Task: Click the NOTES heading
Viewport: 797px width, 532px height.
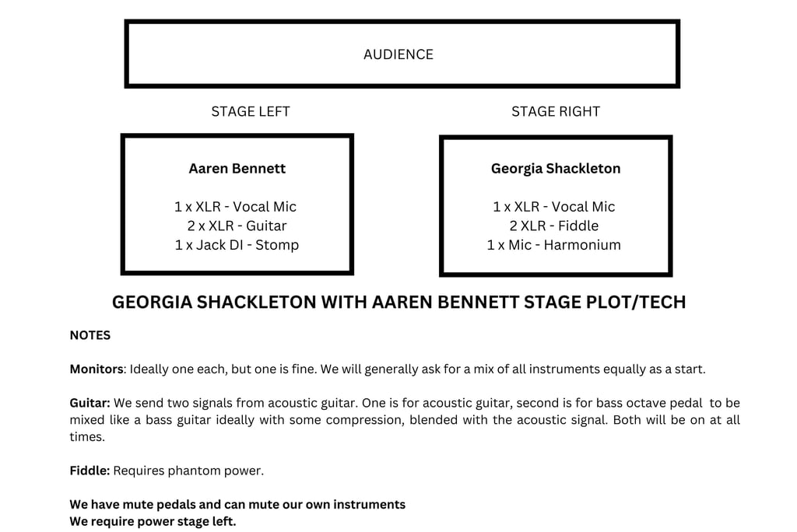Action: tap(90, 335)
